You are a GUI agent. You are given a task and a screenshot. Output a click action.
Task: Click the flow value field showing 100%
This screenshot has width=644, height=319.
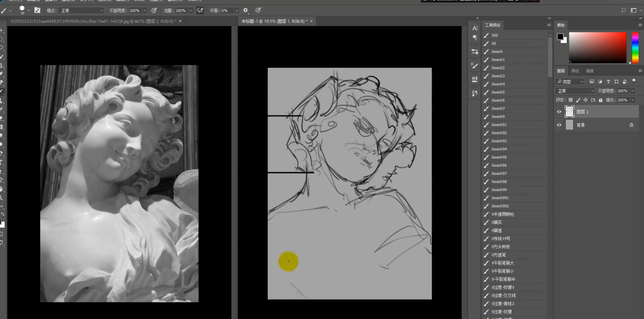181,10
